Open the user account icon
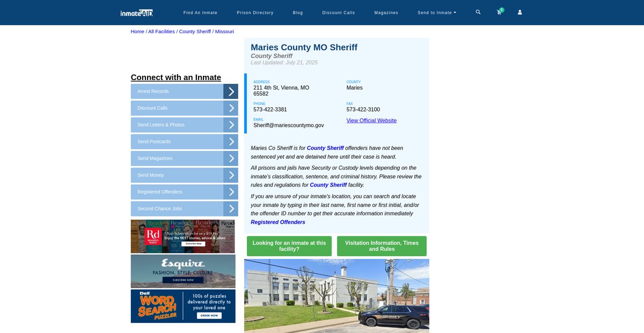This screenshot has width=644, height=333. coord(519,12)
